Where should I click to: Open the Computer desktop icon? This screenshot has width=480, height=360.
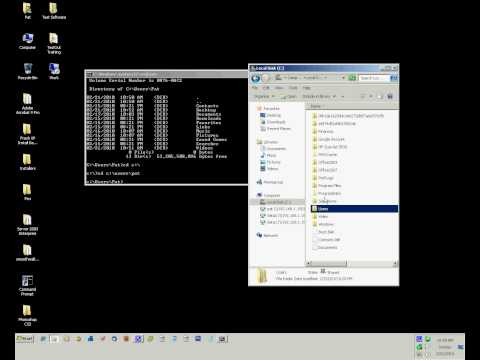coord(27,41)
